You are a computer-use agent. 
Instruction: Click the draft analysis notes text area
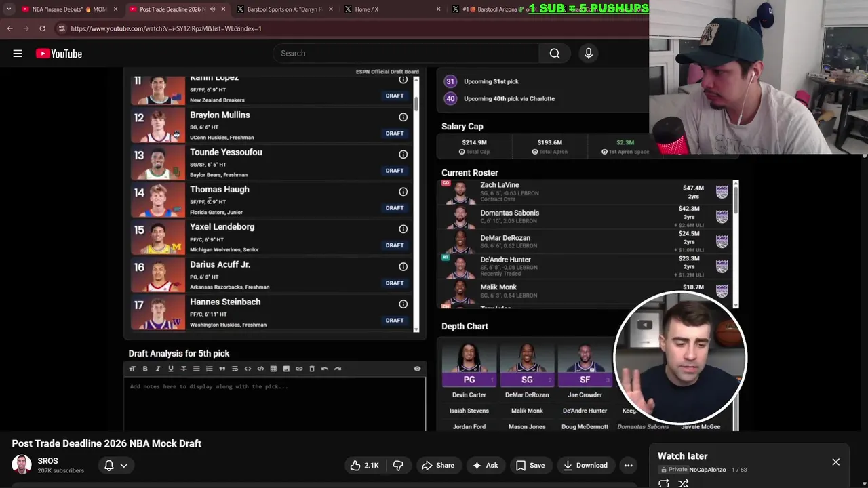pos(275,404)
